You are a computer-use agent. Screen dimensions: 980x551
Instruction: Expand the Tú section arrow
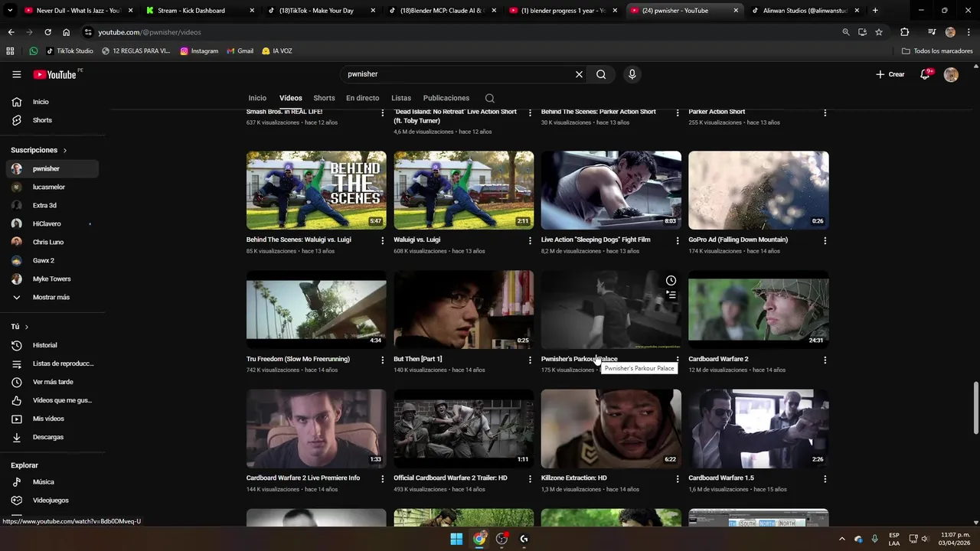[27, 327]
